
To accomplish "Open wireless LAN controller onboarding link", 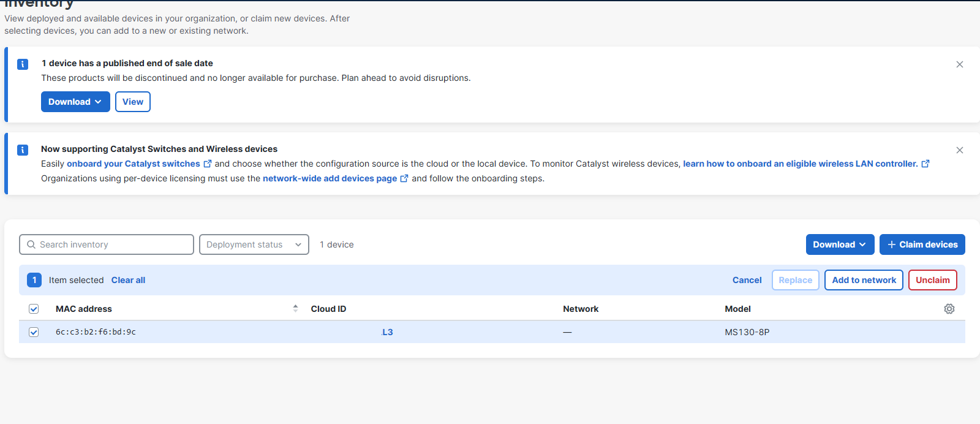I will 801,164.
